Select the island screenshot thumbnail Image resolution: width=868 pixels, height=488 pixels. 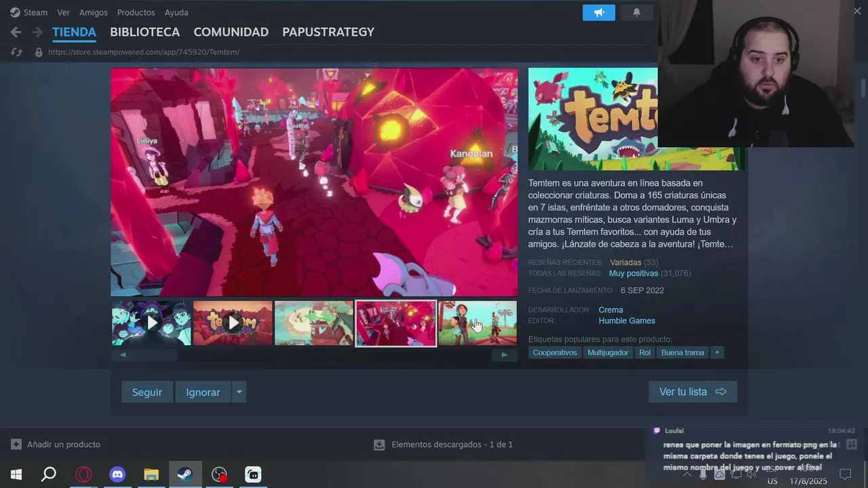pos(314,323)
